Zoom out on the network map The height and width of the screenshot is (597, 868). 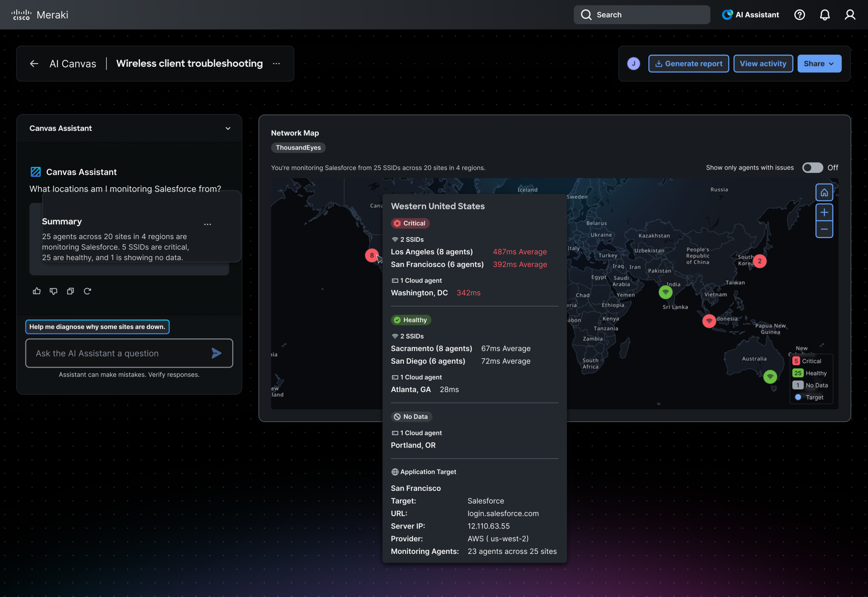pos(824,229)
